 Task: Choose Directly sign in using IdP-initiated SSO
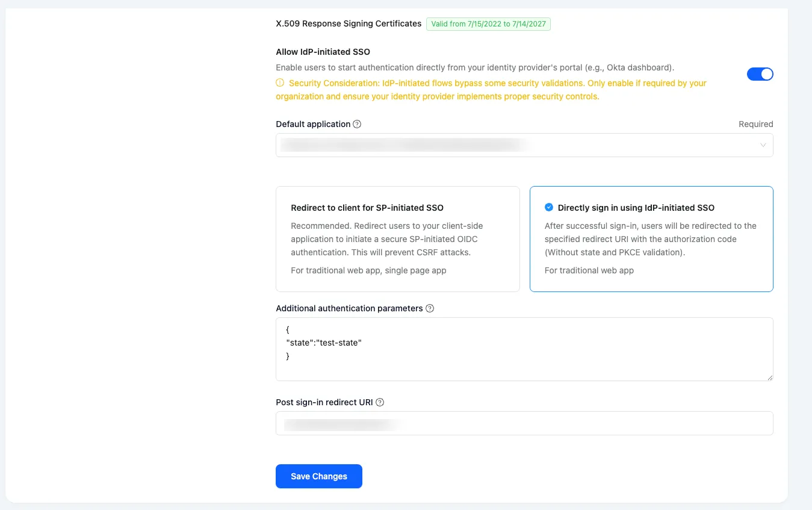point(651,238)
